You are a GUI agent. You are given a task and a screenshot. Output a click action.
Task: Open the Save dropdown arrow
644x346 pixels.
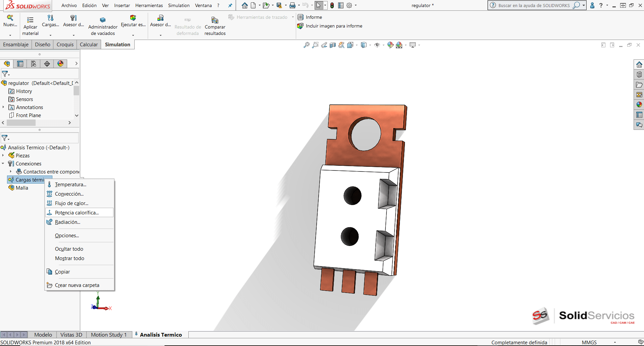point(286,5)
